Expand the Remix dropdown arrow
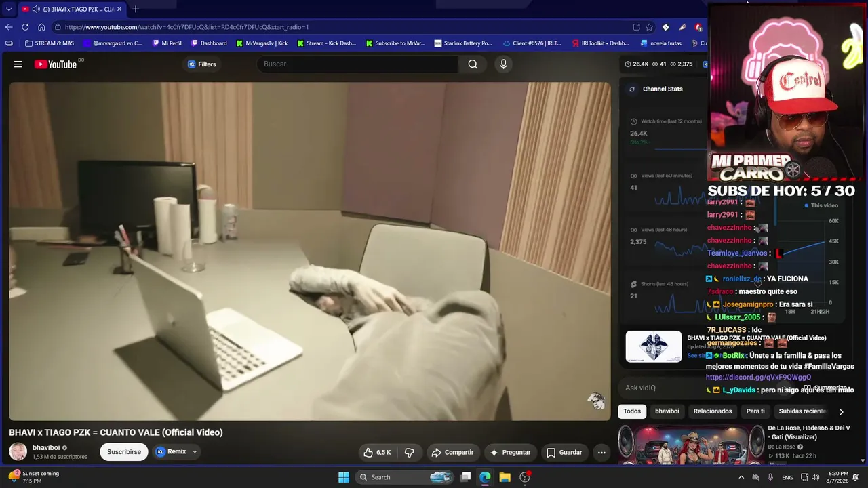The image size is (868, 488). 195,452
